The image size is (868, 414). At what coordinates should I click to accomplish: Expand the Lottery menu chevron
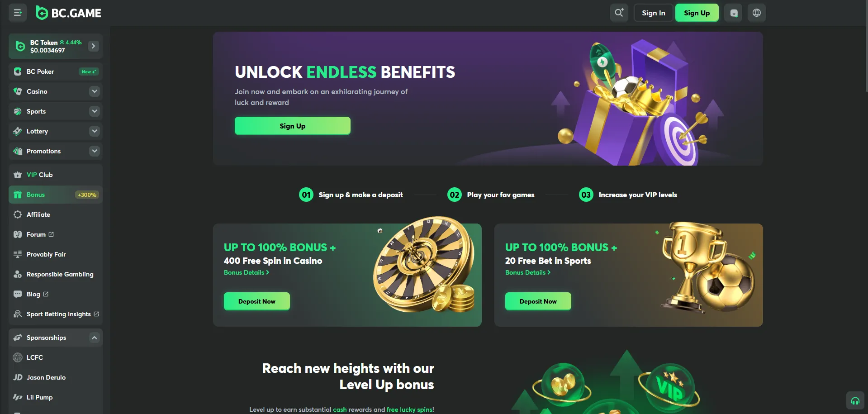(x=95, y=131)
